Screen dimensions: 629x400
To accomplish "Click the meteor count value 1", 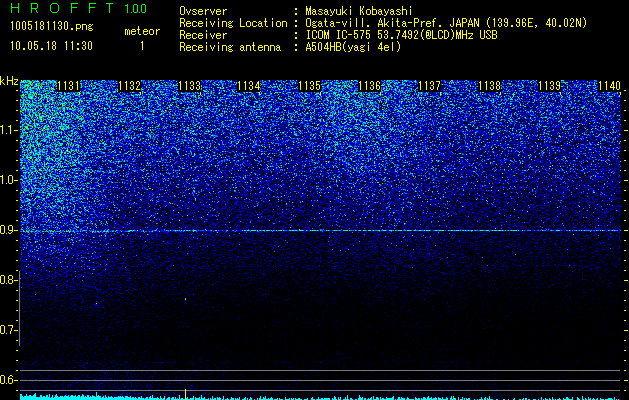I will click(142, 46).
